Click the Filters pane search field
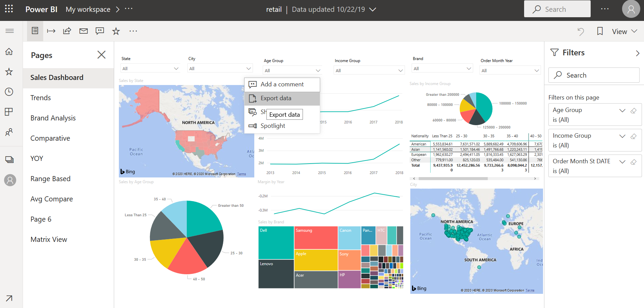The image size is (644, 308). (x=594, y=75)
